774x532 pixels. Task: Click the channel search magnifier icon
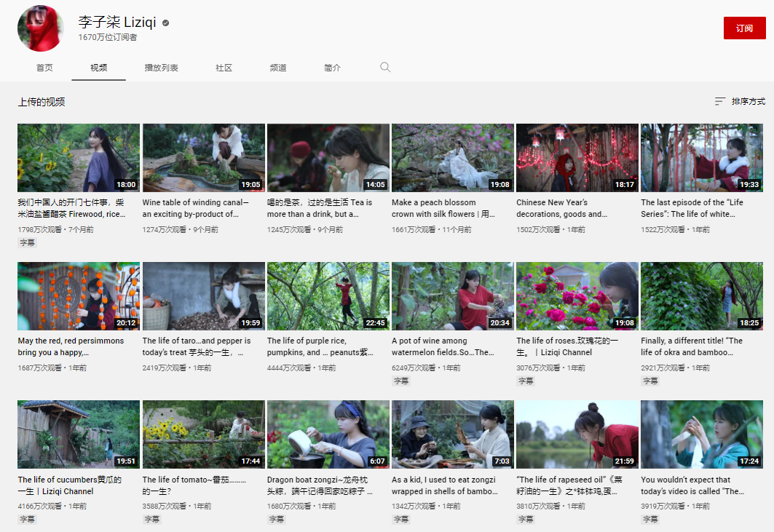pos(385,67)
